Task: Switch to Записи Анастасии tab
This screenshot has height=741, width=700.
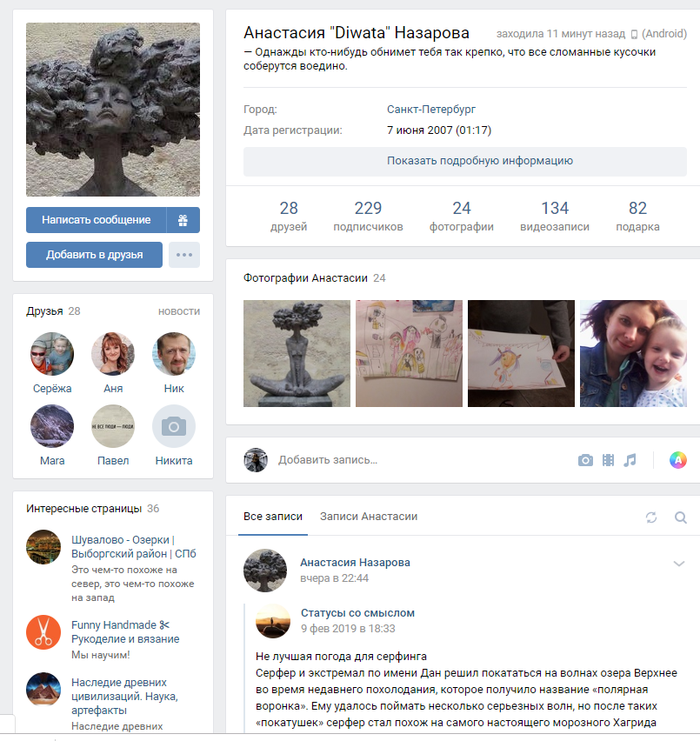Action: click(369, 517)
